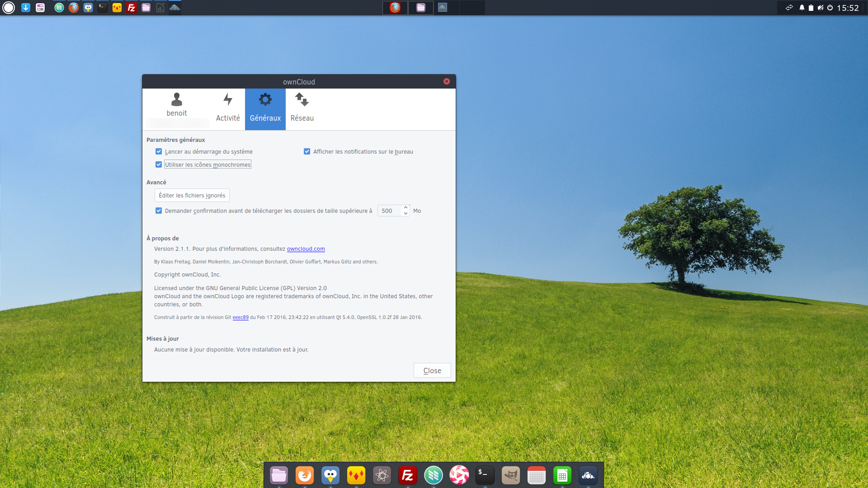This screenshot has width=868, height=488.
Task: Open terminal from the bottom dock
Action: pyautogui.click(x=485, y=475)
